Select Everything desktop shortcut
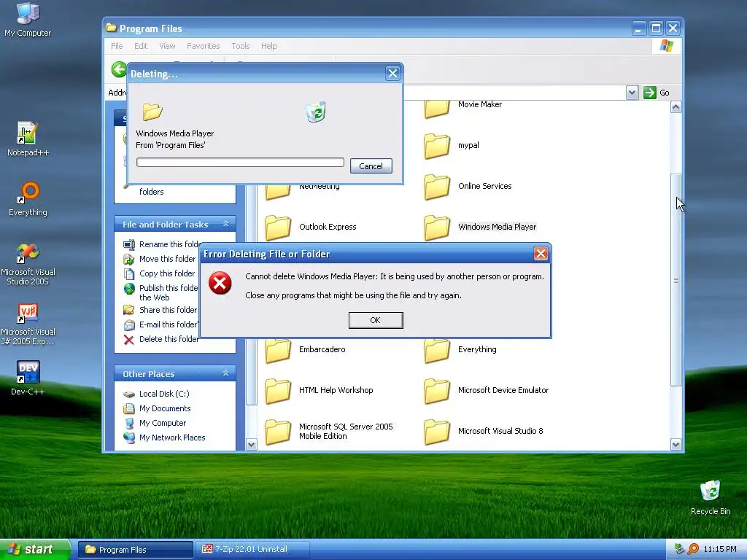The width and height of the screenshot is (747, 560). (x=28, y=199)
